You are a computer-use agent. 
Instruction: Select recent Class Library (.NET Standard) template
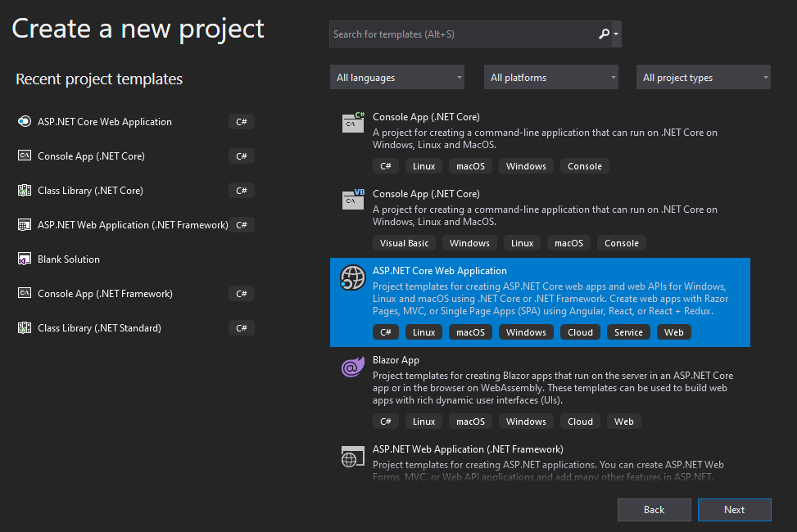[x=99, y=328]
